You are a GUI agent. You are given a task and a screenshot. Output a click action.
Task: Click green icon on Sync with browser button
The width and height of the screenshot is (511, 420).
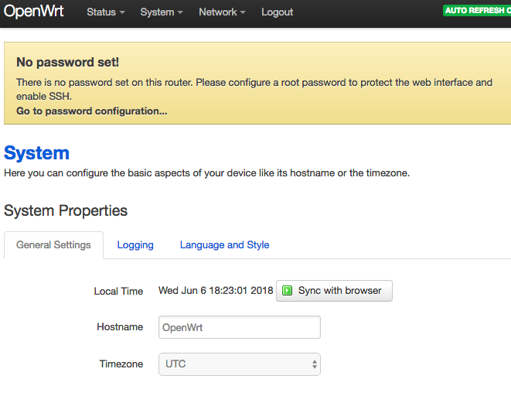287,291
